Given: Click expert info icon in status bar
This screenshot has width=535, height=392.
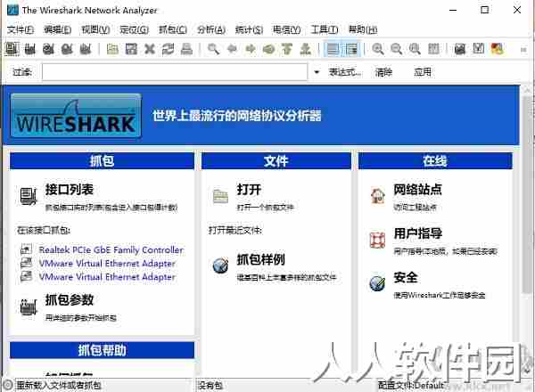Looking at the screenshot, I should click(x=7, y=385).
